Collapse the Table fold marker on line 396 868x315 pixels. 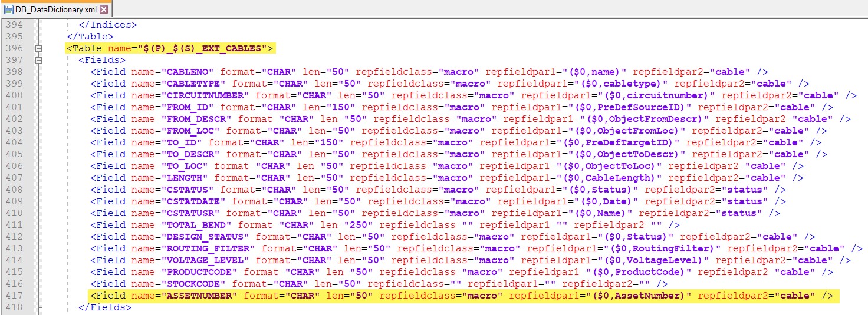(x=39, y=48)
